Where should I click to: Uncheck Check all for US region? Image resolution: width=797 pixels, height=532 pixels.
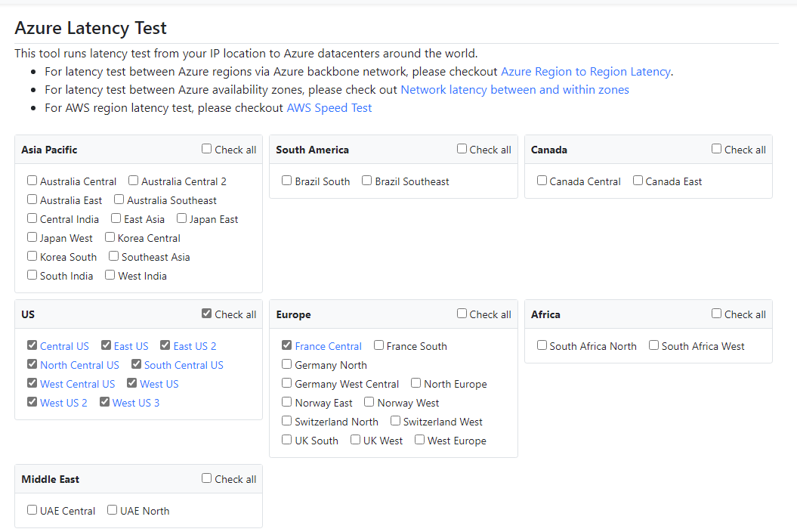205,313
